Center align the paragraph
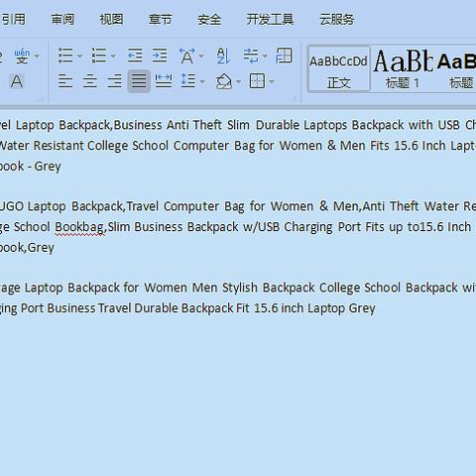This screenshot has height=476, width=476. coord(90,81)
